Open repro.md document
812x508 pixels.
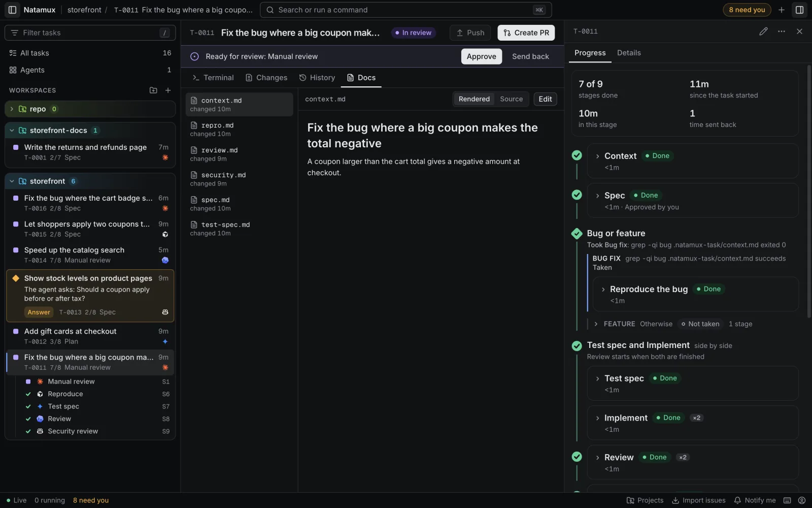tap(239, 130)
